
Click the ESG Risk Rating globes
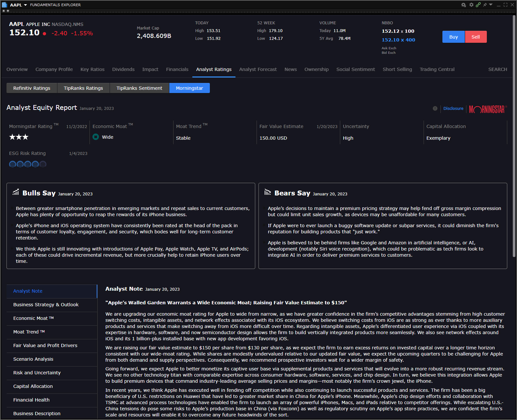(28, 164)
